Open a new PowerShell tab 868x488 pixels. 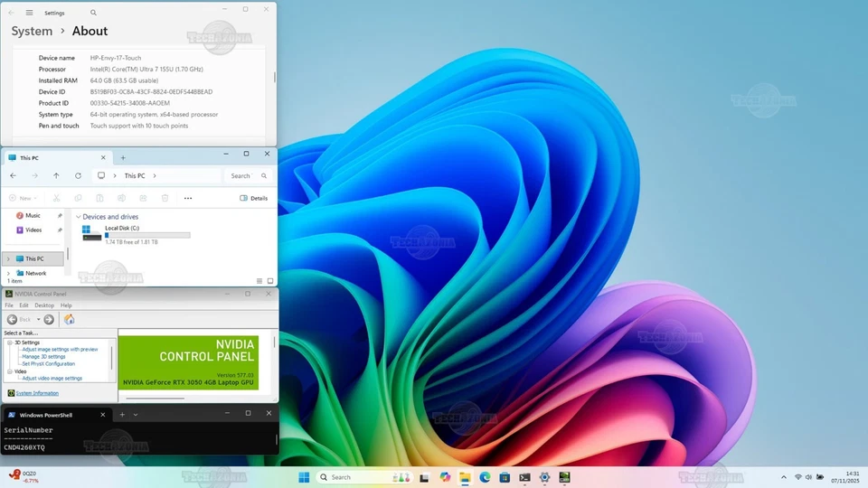[x=122, y=415]
